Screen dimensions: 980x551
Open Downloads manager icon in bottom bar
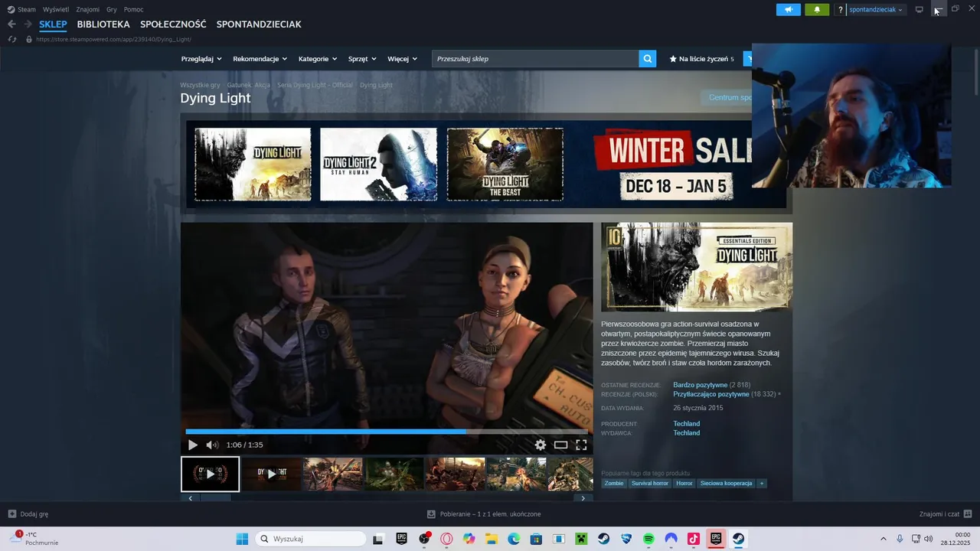coord(431,514)
